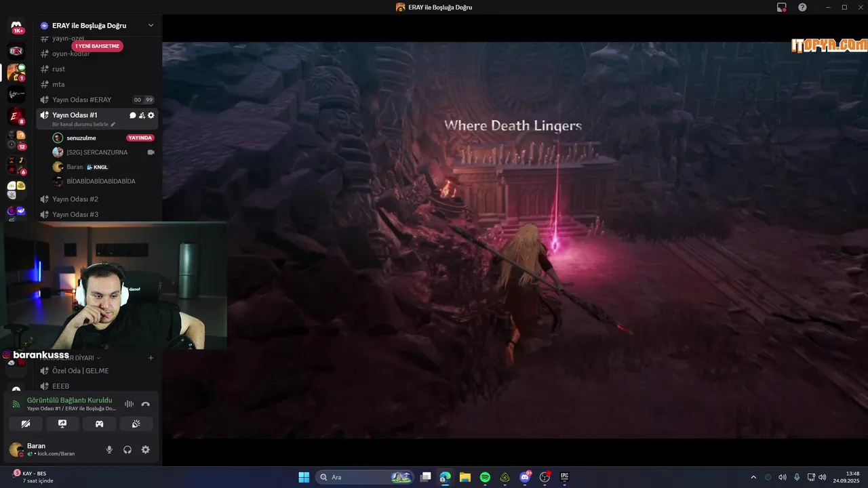This screenshot has width=868, height=488.
Task: Open Spotify from the taskbar
Action: click(485, 477)
